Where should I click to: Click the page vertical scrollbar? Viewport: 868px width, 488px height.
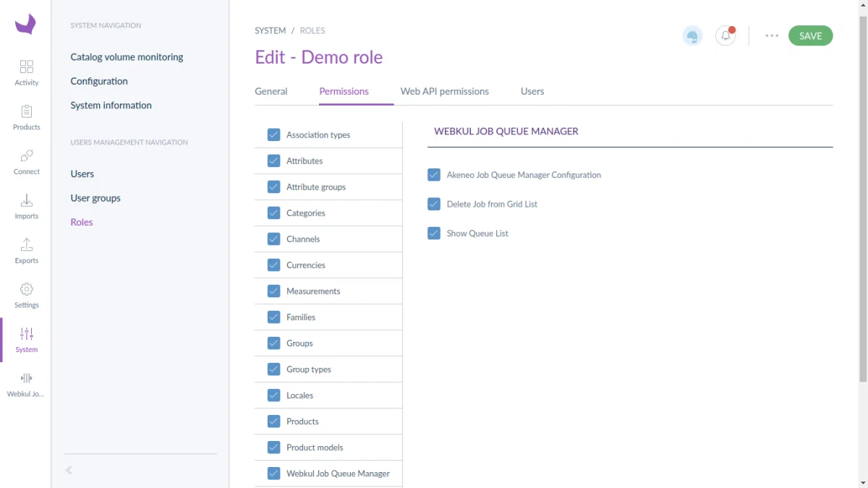coord(862,217)
